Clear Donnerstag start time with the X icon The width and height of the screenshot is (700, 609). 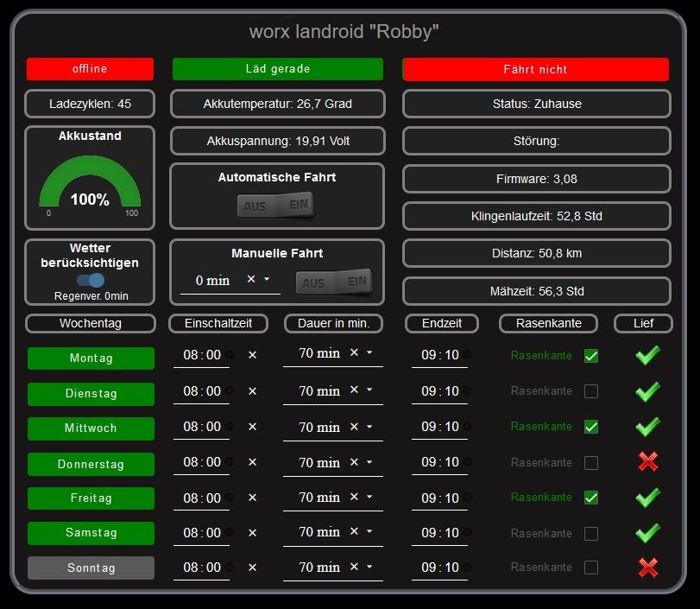pyautogui.click(x=252, y=462)
